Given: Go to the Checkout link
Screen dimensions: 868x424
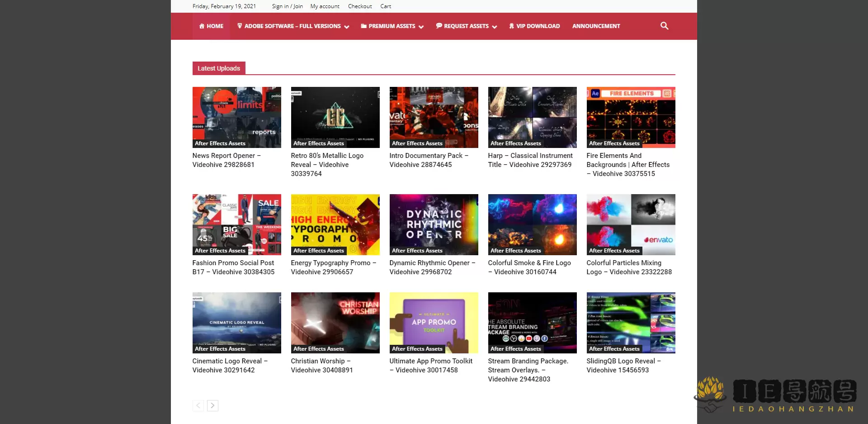Looking at the screenshot, I should (360, 6).
